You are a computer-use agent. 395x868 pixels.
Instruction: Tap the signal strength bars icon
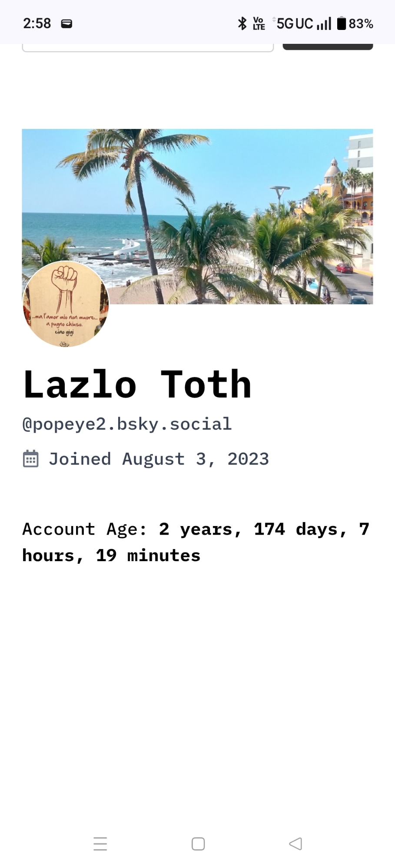click(x=324, y=23)
